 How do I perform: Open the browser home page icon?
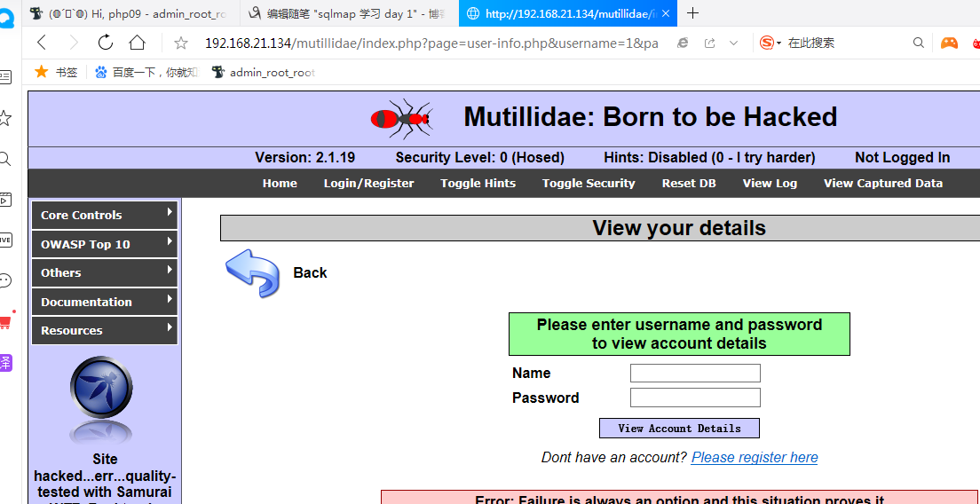[x=137, y=43]
